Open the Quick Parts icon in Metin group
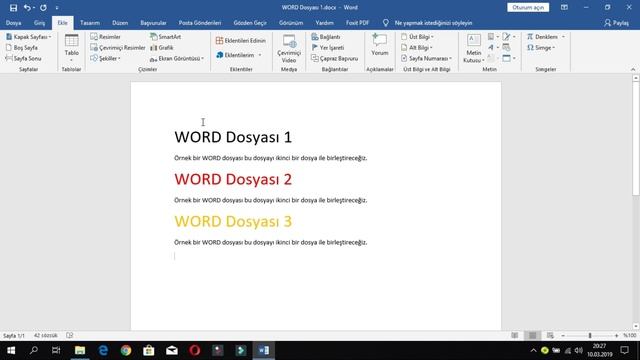Image resolution: width=640 pixels, height=360 pixels. [493, 37]
